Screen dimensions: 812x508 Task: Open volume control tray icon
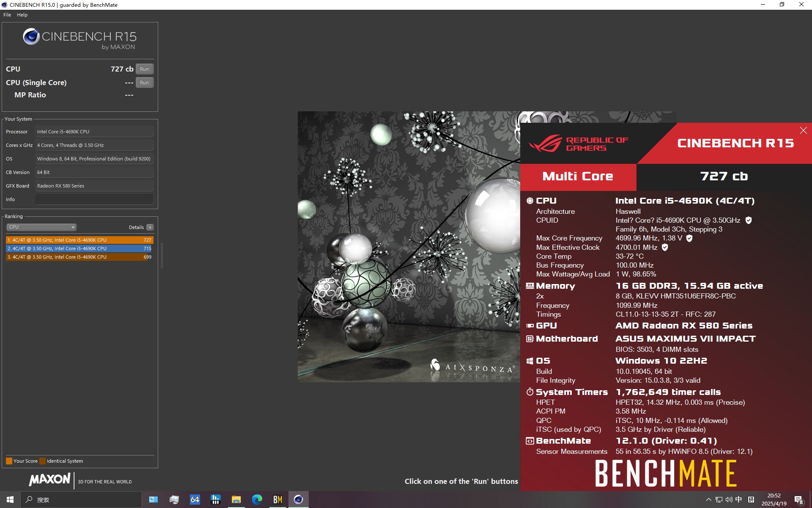(729, 500)
